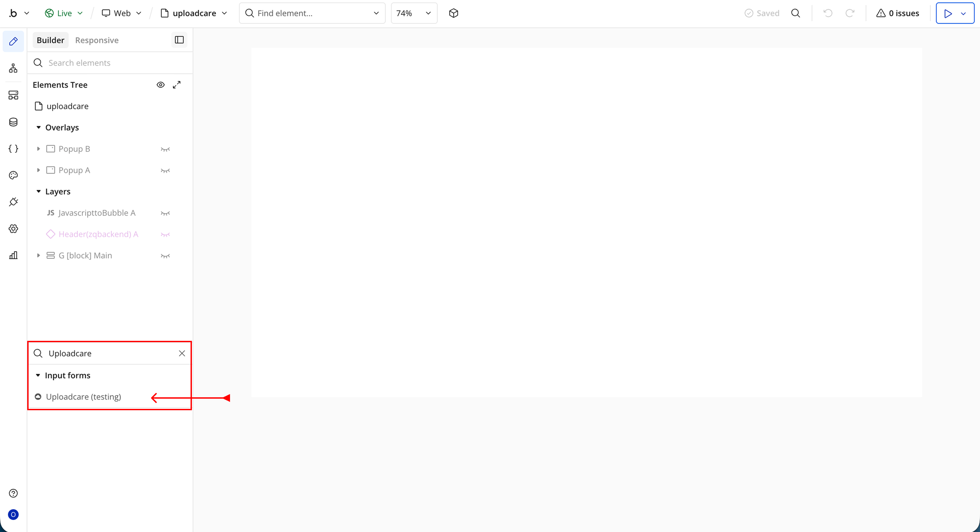Open the Styles palette icon
The height and width of the screenshot is (532, 980).
coord(13,175)
